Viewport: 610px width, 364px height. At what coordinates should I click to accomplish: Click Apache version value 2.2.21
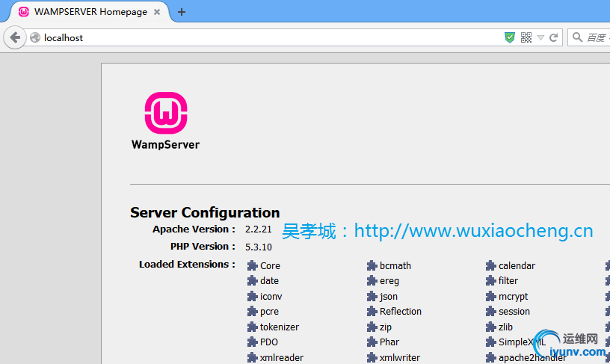pos(259,229)
